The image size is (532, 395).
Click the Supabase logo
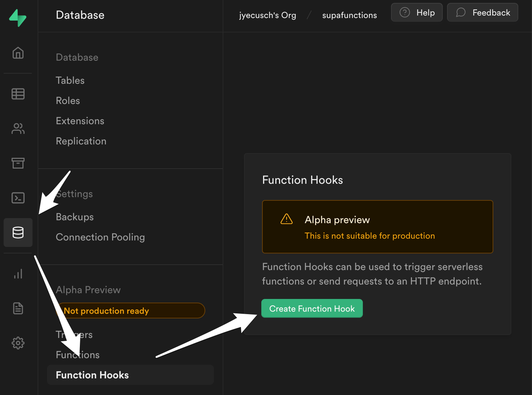17,17
